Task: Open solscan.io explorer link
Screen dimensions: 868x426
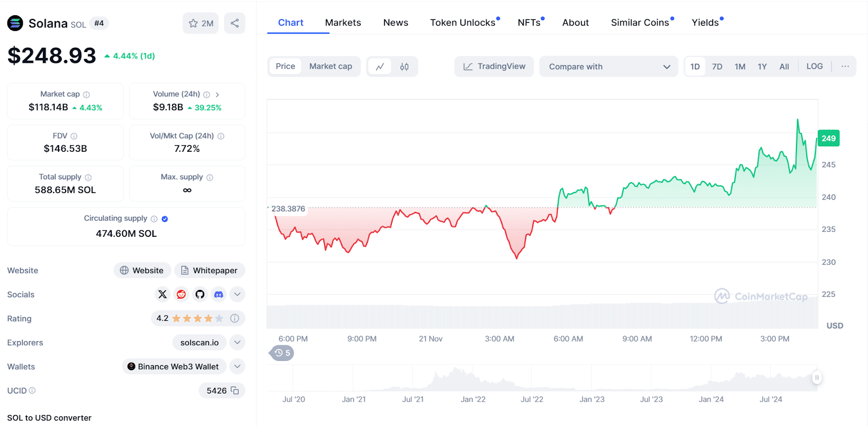Action: (x=200, y=343)
